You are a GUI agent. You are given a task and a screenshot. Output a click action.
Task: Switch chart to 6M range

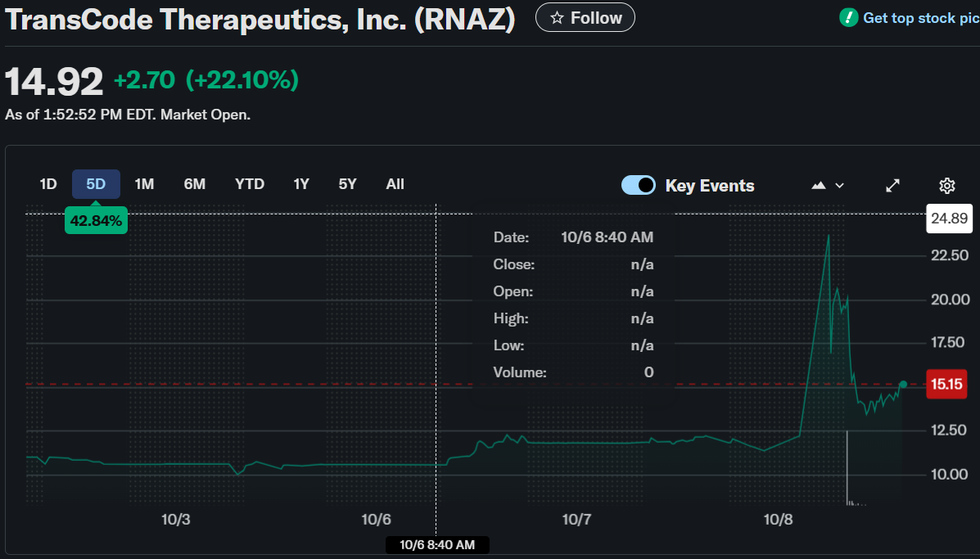(195, 184)
